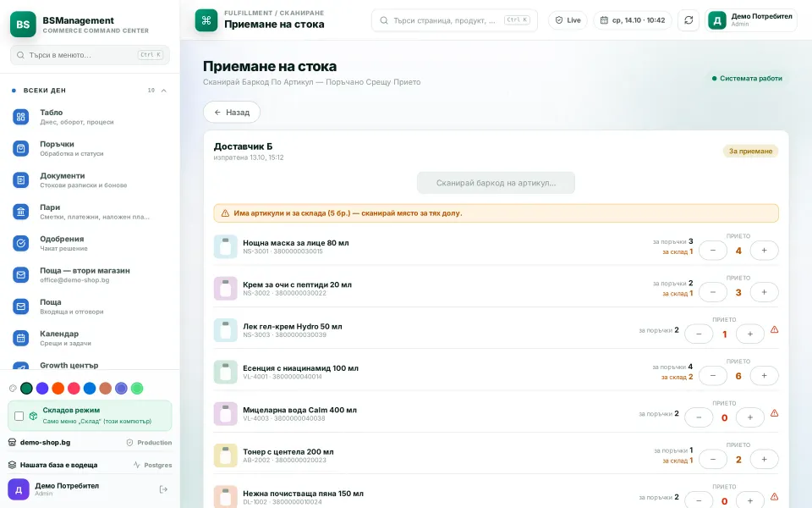This screenshot has height=508, width=812.
Task: Click the Документи documents icon
Action: pos(20,179)
